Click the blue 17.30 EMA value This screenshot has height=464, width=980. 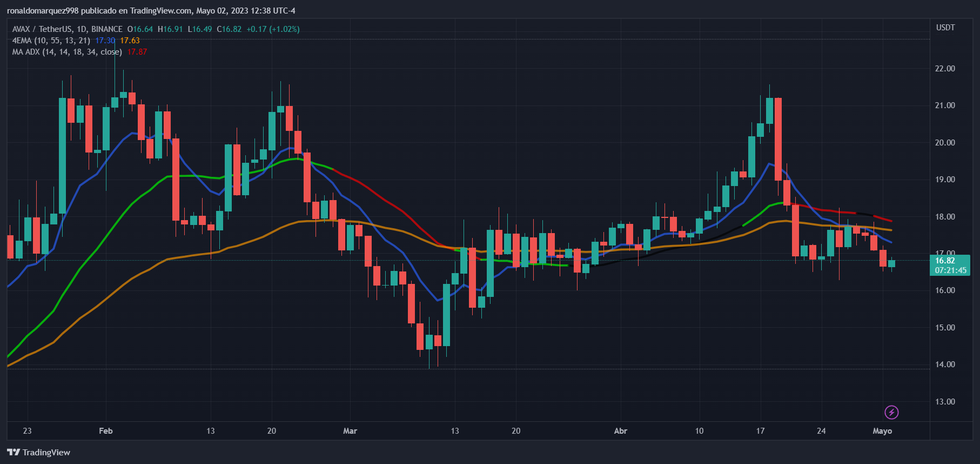pyautogui.click(x=105, y=41)
